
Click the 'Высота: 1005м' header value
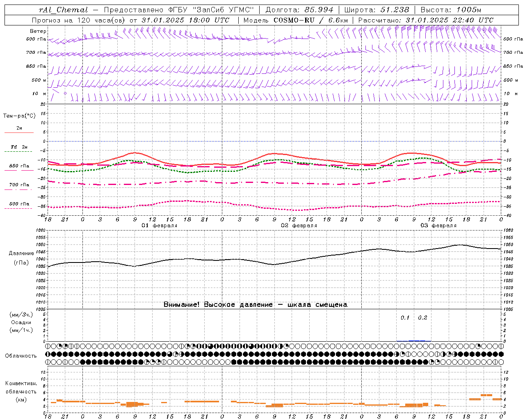click(x=451, y=10)
